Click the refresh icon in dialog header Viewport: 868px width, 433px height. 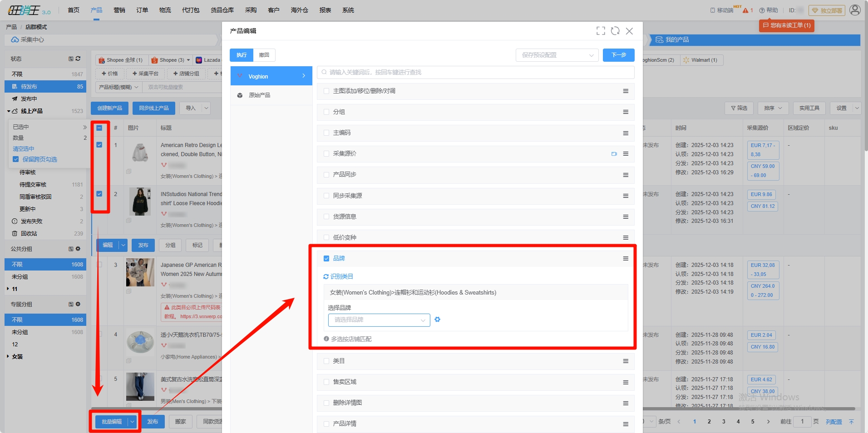coord(615,31)
